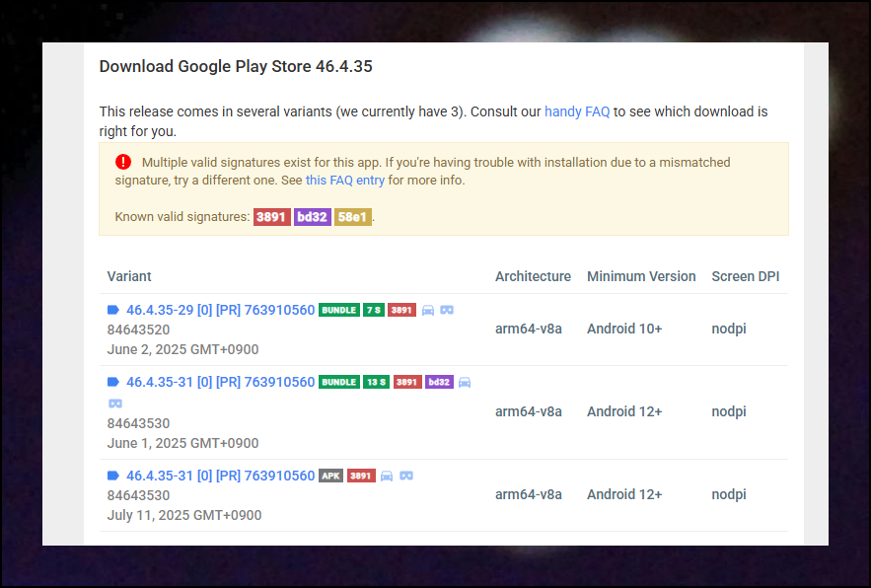
Task: Click the VR headset icon on variant 46.4.35-29
Action: 447,310
